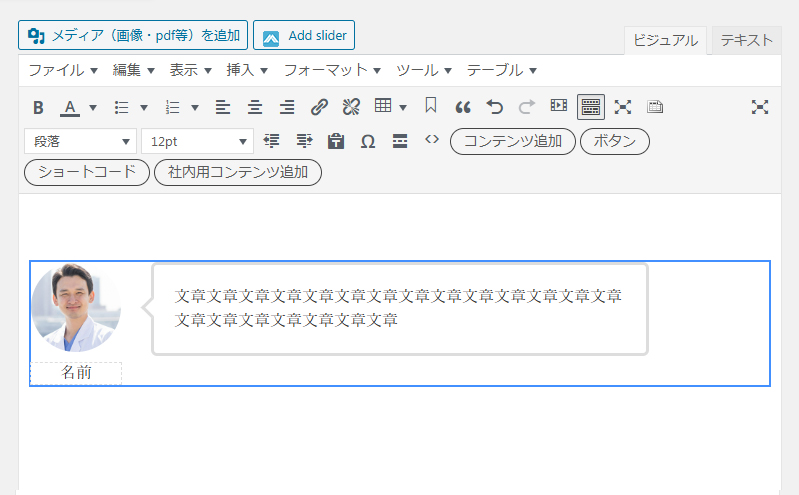Open source code view icon
799x495 pixels.
[432, 140]
